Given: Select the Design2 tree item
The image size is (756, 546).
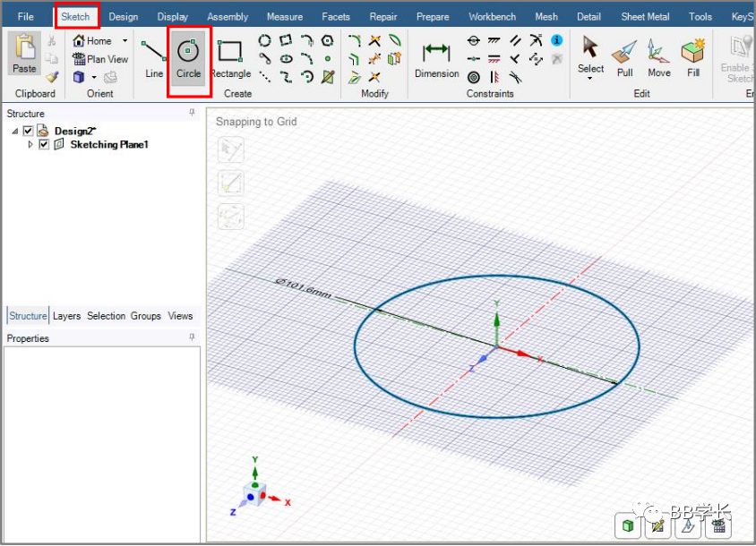Looking at the screenshot, I should click(75, 131).
